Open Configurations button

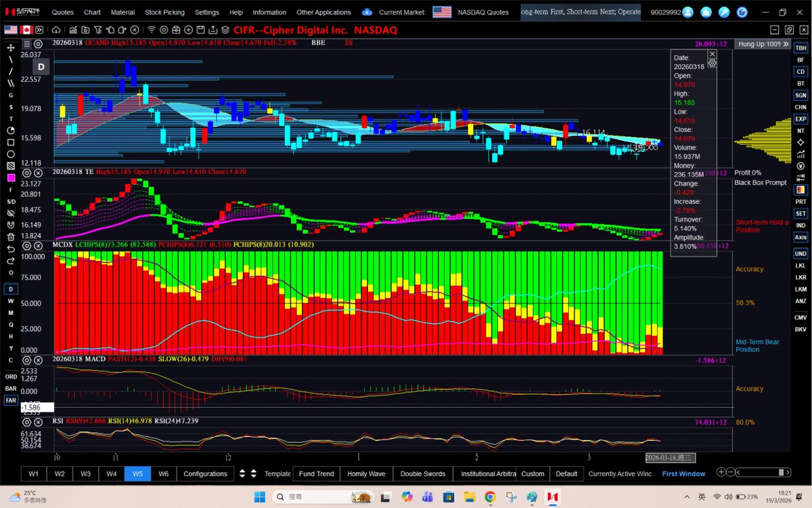click(205, 473)
